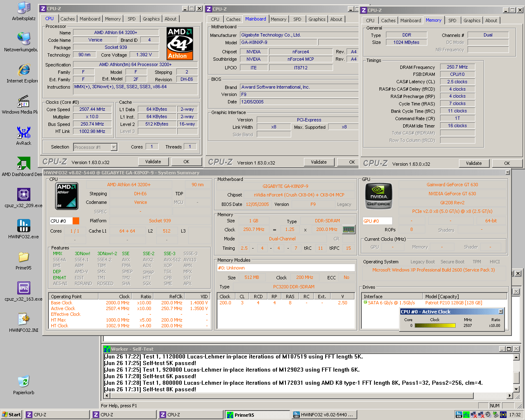The image size is (525, 420).
Task: Open Memory tab in the CPU-Z window showing Processor info
Action: coord(113,19)
